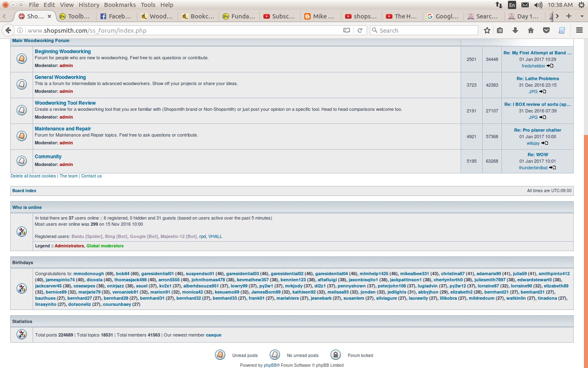Open the History menu
This screenshot has width=588, height=368.
click(89, 5)
